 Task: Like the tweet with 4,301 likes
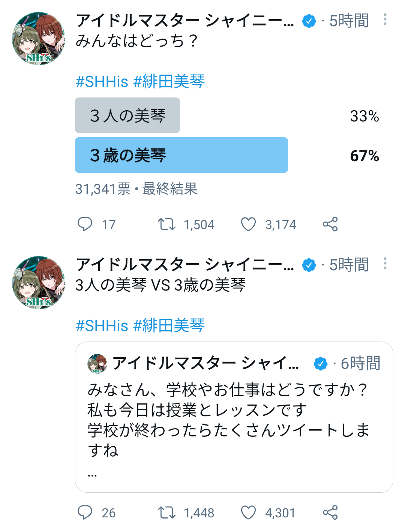click(248, 513)
